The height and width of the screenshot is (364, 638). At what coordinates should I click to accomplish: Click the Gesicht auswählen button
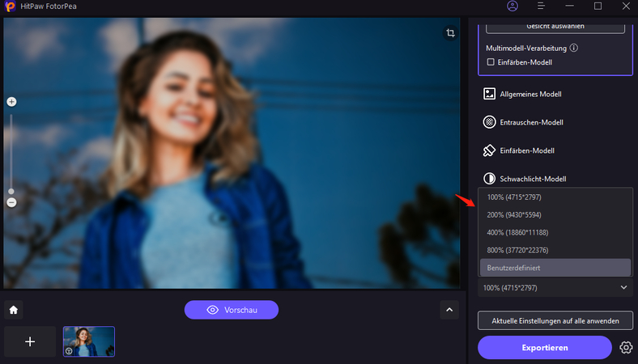pyautogui.click(x=555, y=27)
